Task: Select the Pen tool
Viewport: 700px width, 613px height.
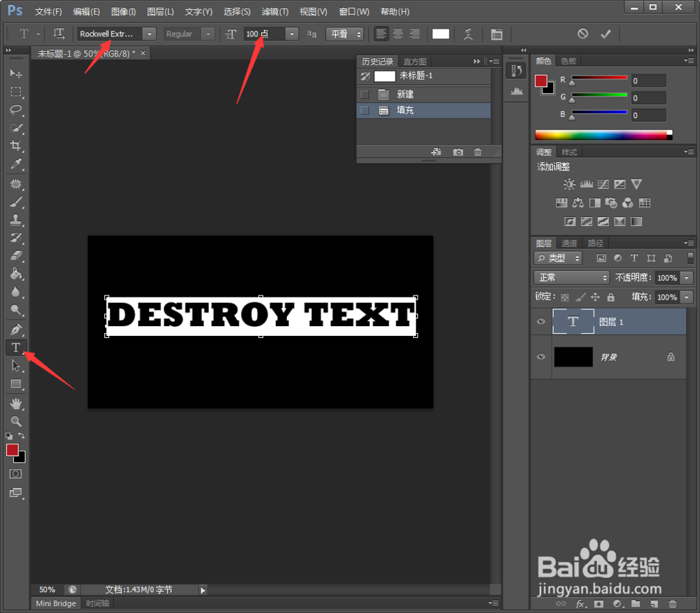Action: (x=16, y=330)
